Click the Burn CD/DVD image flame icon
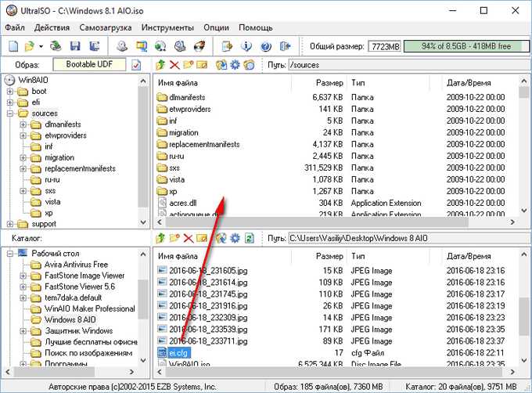The image size is (532, 393). [x=199, y=46]
